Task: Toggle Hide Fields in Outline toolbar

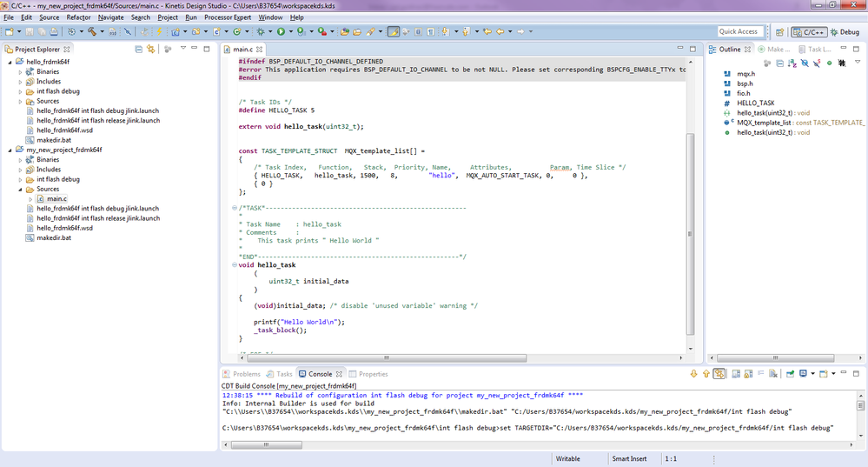Action: [x=805, y=63]
